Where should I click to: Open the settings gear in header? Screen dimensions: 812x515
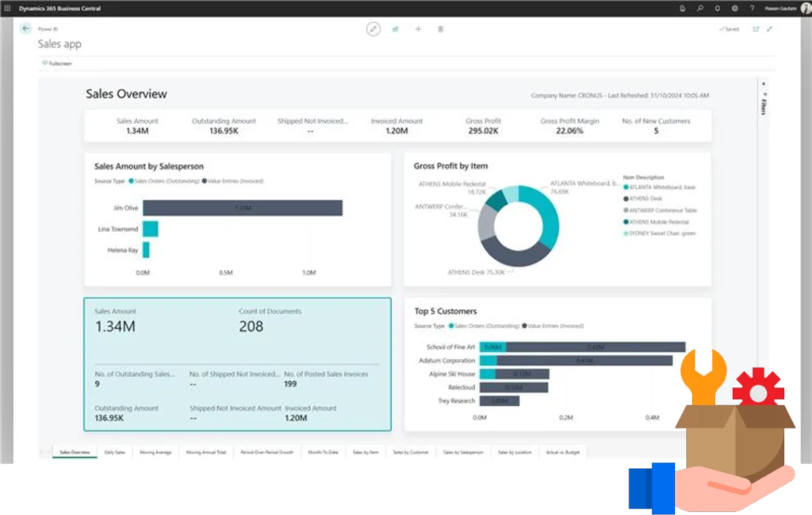pyautogui.click(x=735, y=8)
